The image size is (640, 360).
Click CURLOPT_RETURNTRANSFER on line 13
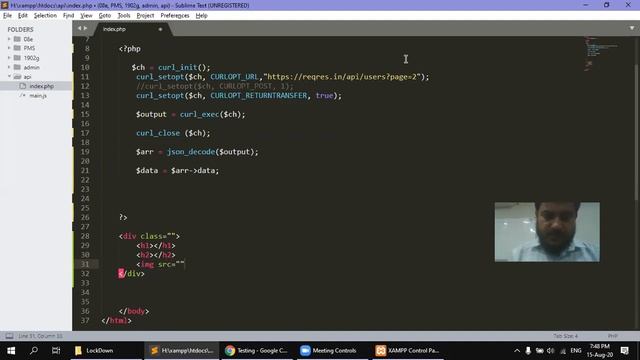tap(258, 96)
